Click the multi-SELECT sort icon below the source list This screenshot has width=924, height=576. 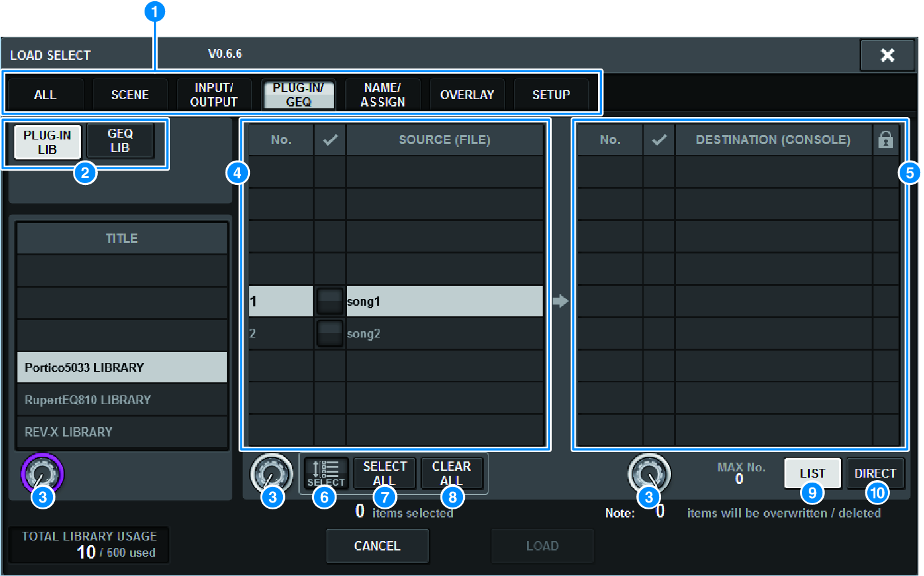tap(325, 473)
